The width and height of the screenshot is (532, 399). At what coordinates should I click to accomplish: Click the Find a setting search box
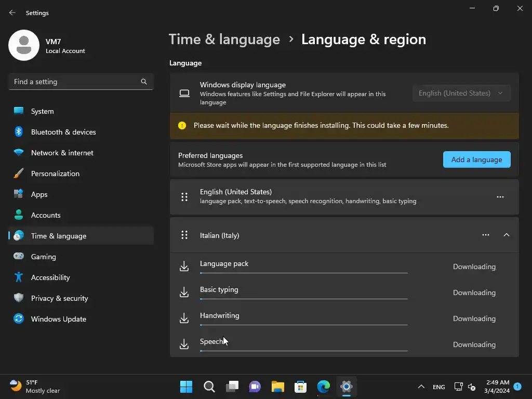click(81, 82)
